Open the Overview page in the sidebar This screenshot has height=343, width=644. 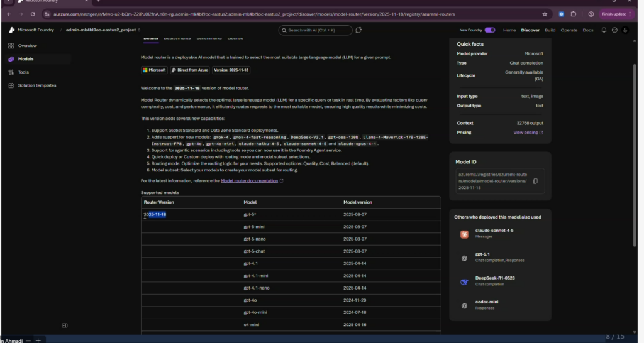27,46
